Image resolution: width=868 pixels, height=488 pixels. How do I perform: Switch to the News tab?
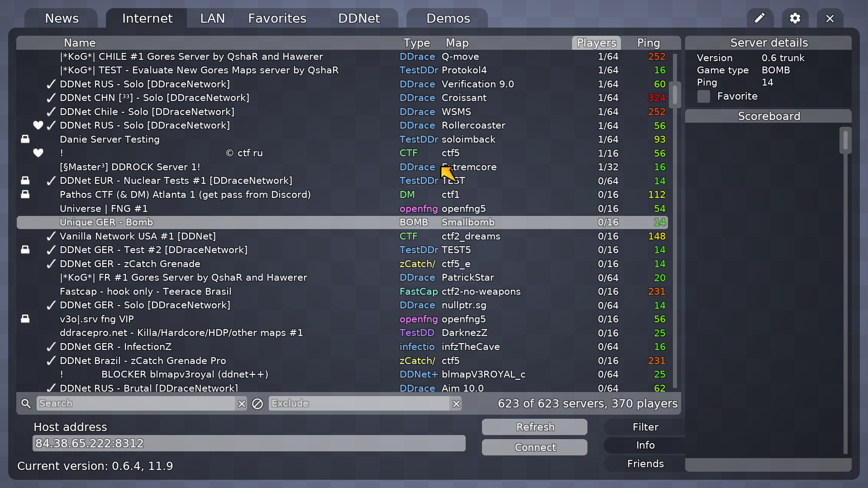[x=62, y=18]
